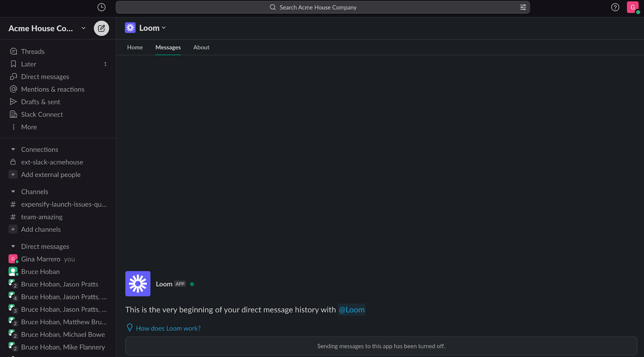Click the Loom app icon in header

130,28
